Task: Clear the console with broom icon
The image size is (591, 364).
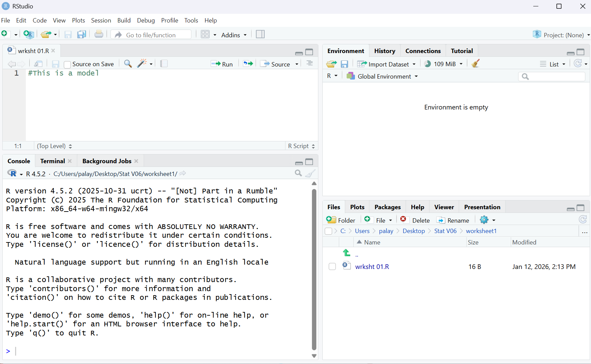Action: (310, 173)
